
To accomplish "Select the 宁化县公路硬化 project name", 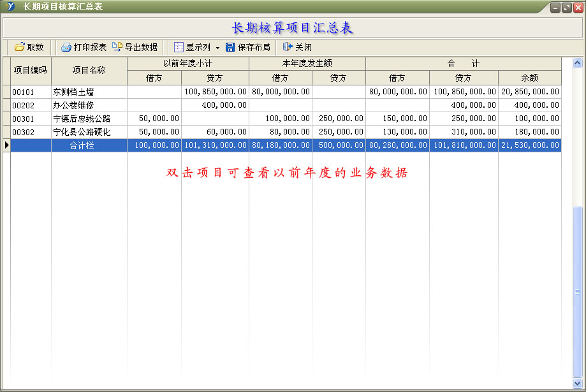I will click(89, 133).
